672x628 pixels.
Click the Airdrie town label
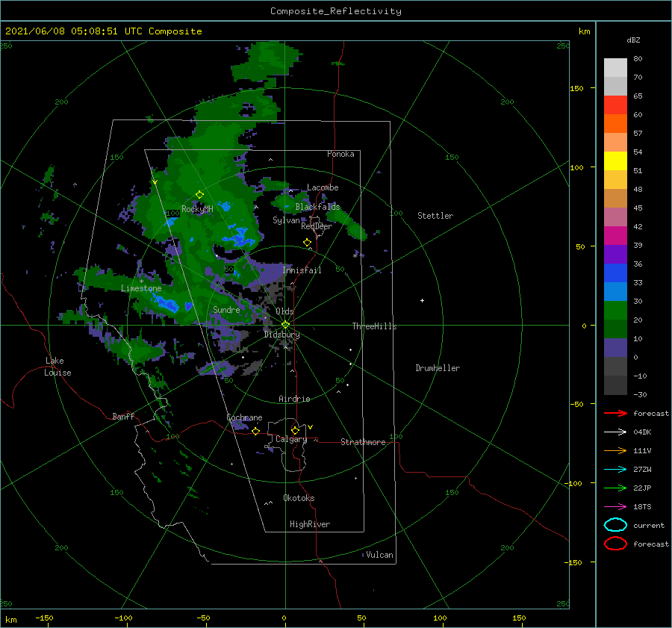click(294, 399)
